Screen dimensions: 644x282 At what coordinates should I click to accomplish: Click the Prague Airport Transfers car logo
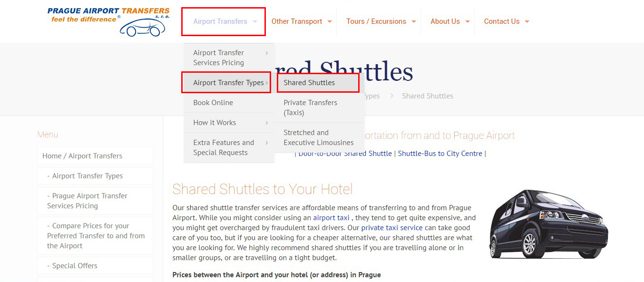coord(108,21)
